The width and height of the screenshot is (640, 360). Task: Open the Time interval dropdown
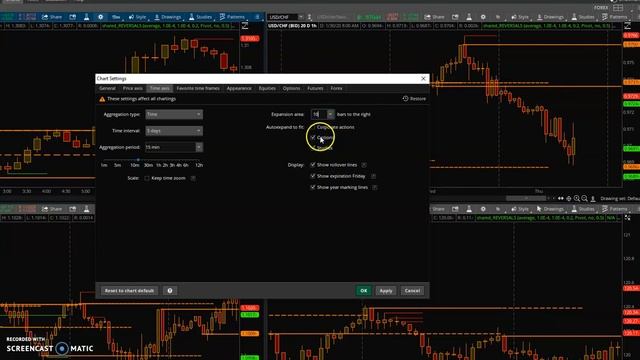[x=174, y=131]
